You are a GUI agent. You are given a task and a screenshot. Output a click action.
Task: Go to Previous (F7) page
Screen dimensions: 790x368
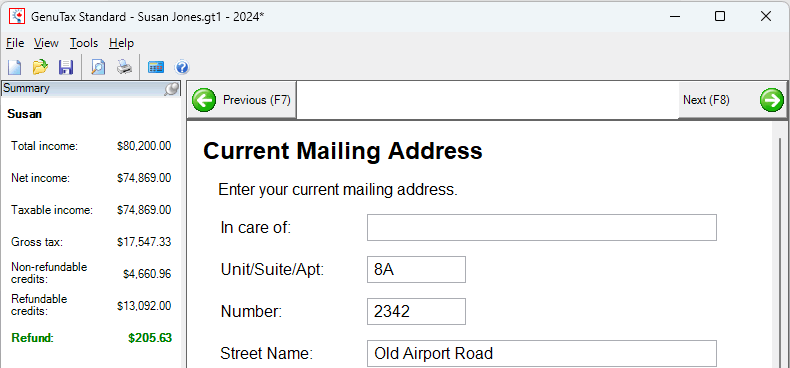(242, 100)
